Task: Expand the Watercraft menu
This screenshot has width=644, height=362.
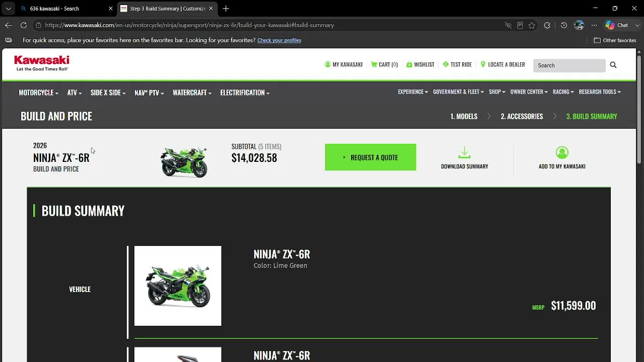Action: 192,93
